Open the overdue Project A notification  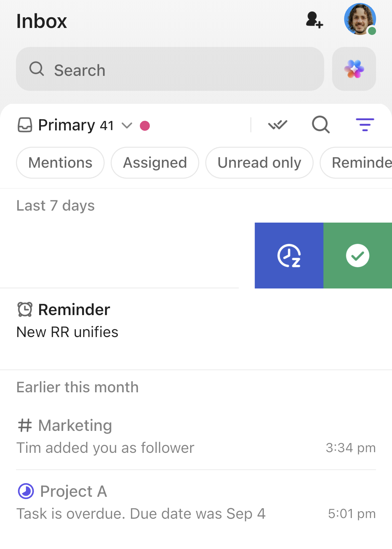[x=133, y=502]
